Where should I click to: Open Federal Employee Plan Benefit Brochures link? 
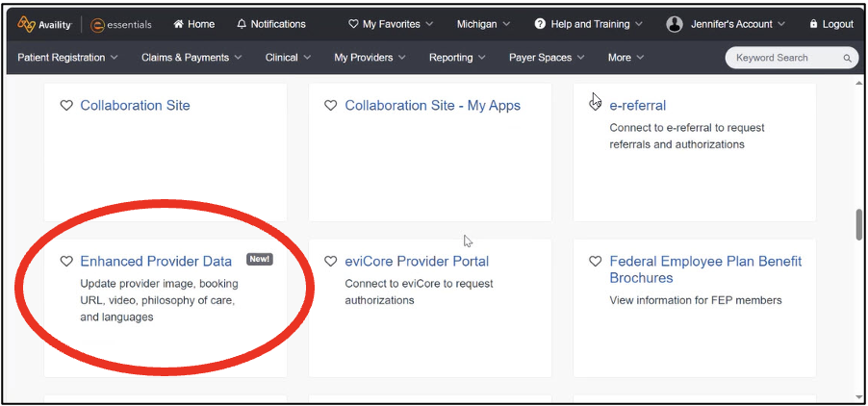pos(705,269)
